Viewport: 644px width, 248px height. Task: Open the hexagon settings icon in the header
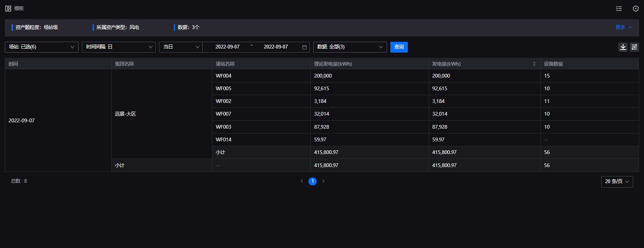coord(636,9)
